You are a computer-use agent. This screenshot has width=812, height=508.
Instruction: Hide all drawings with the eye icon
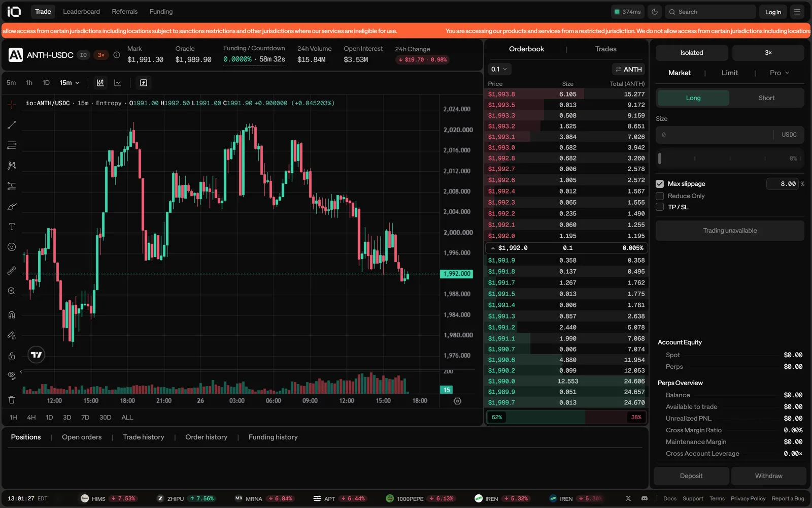(x=12, y=376)
